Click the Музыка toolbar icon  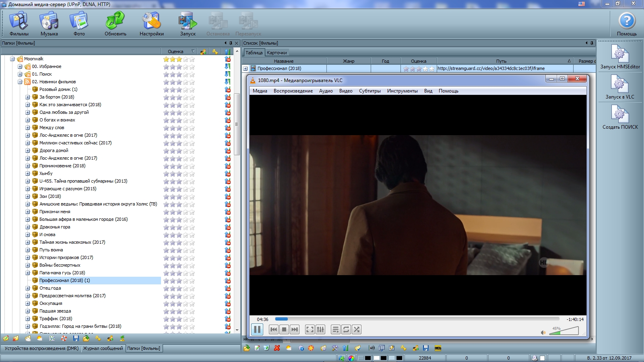point(49,23)
